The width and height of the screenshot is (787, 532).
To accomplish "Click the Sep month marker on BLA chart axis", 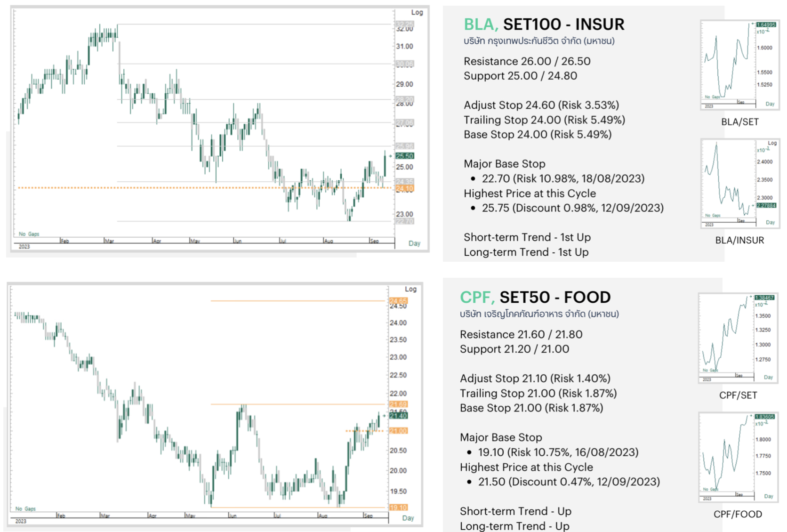I will tap(375, 241).
